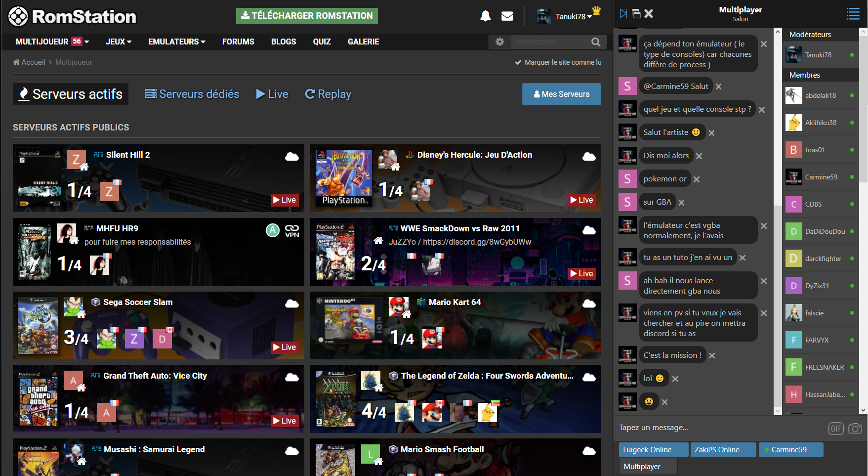
Task: Open the QUIZ menu item
Action: pos(322,42)
